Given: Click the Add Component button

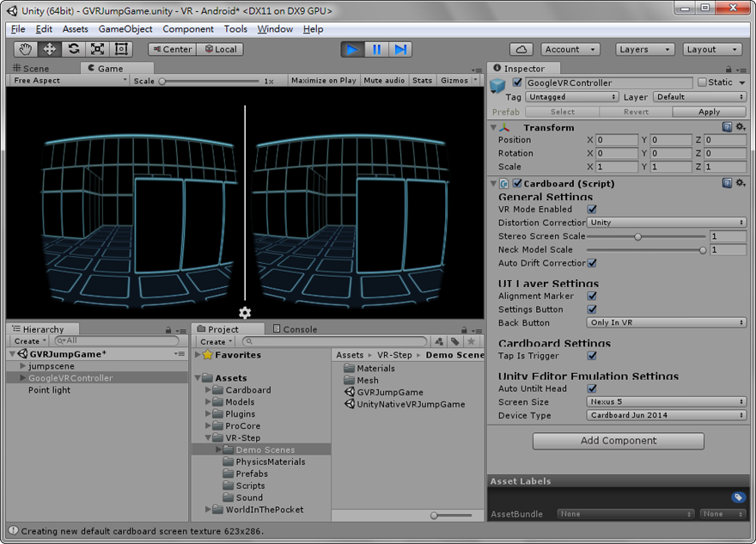Looking at the screenshot, I should 618,441.
